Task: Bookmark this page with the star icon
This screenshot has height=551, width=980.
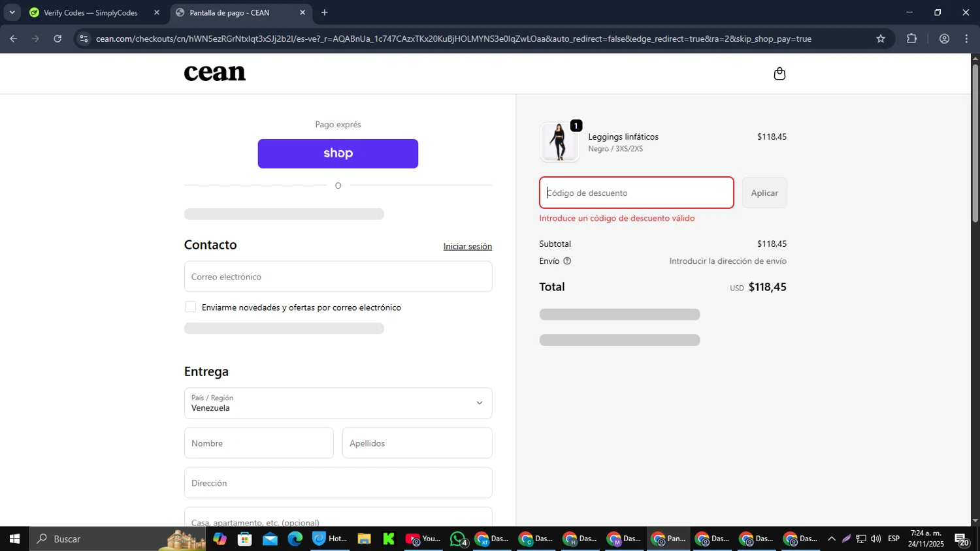Action: [x=881, y=39]
